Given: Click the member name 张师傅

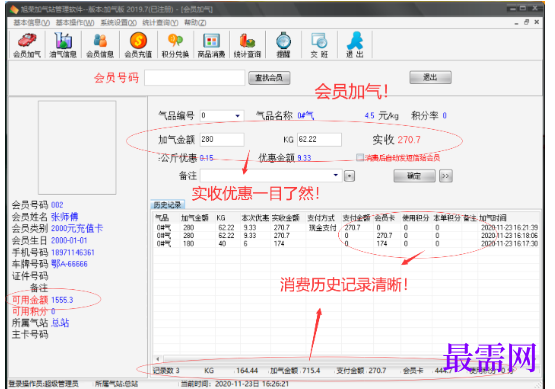Looking at the screenshot, I should click(64, 217).
